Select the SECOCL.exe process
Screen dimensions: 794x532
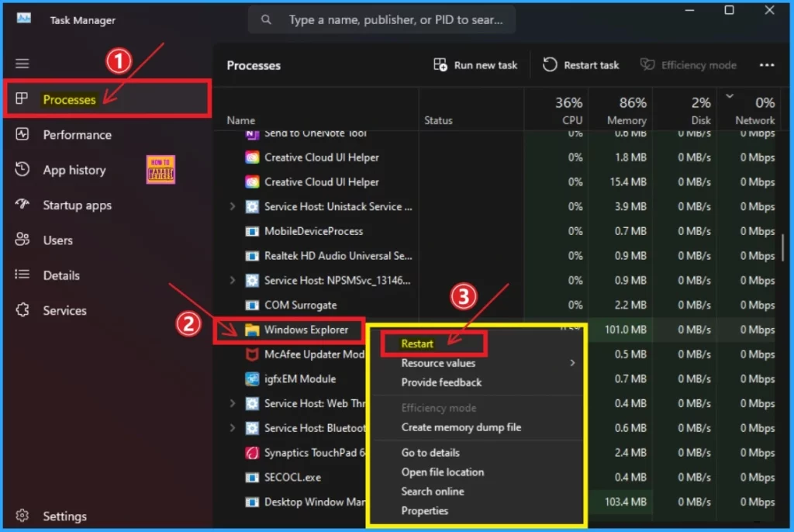(292, 477)
